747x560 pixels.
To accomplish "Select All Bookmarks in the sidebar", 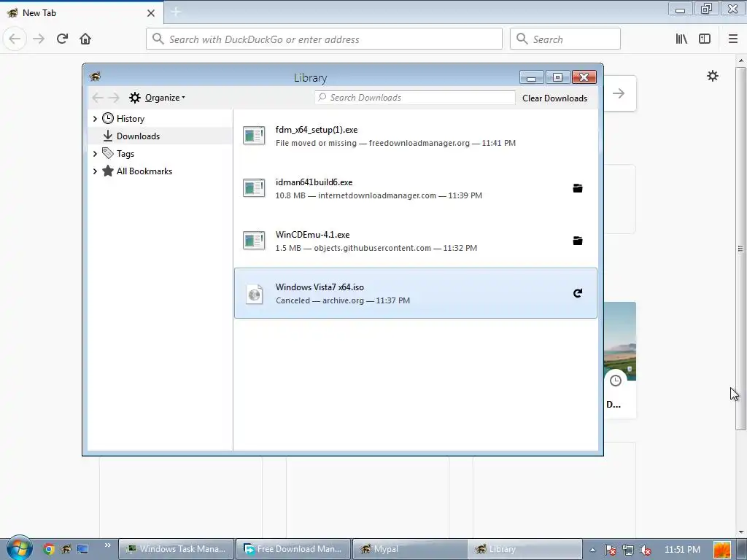I will 160,171.
